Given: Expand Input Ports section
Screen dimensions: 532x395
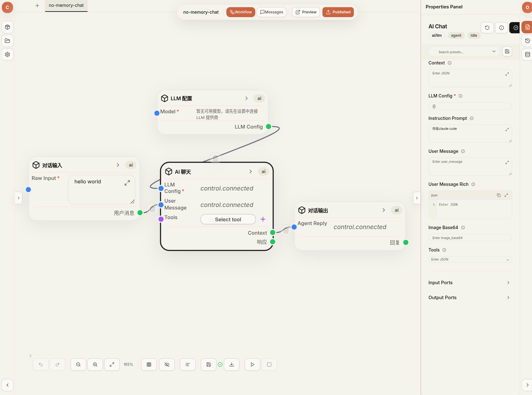Looking at the screenshot, I should (x=470, y=283).
